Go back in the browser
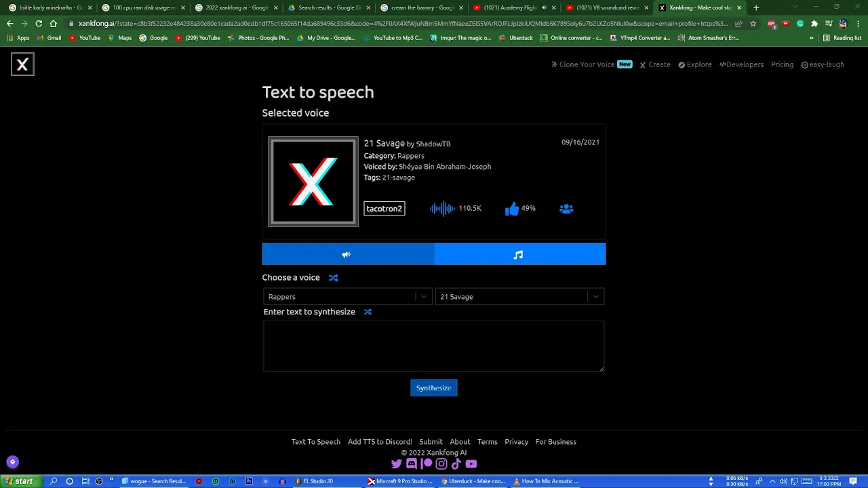This screenshot has height=488, width=868. coord(9,23)
